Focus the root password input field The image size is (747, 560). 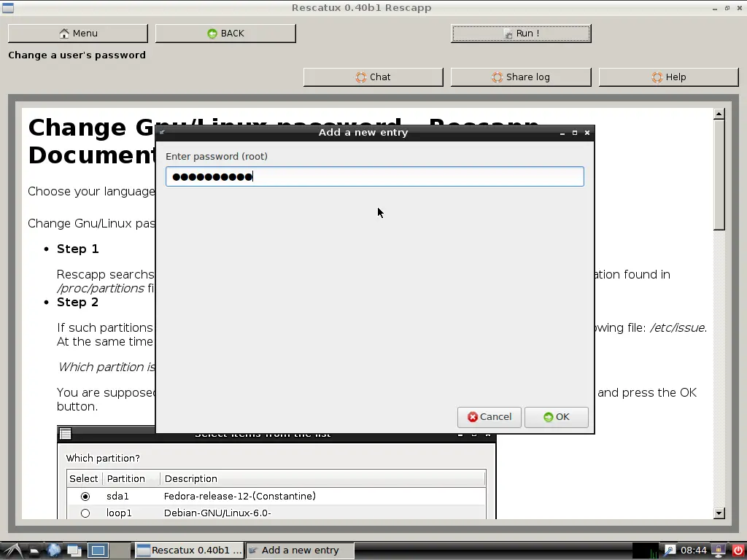coord(375,176)
